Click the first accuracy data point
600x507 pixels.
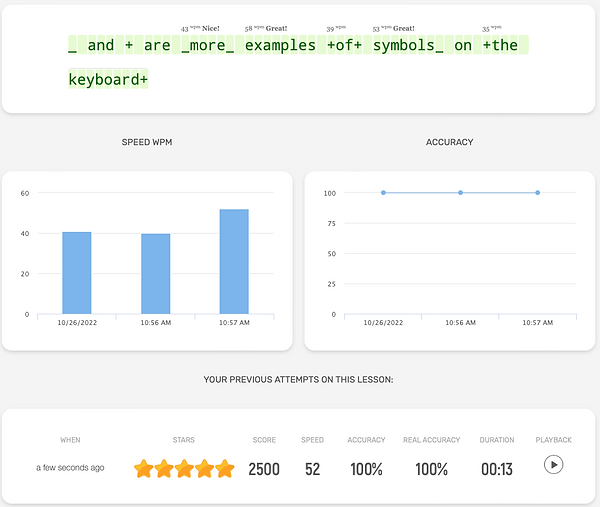click(383, 192)
